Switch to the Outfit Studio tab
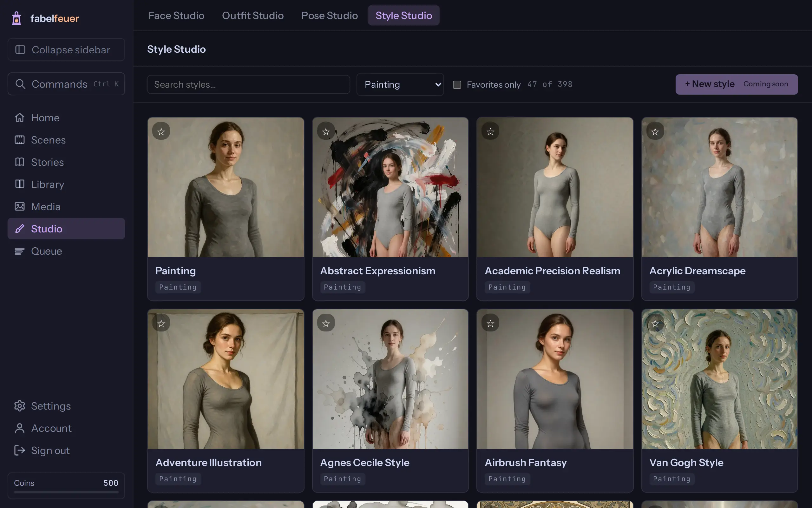This screenshot has width=812, height=508. (253, 16)
